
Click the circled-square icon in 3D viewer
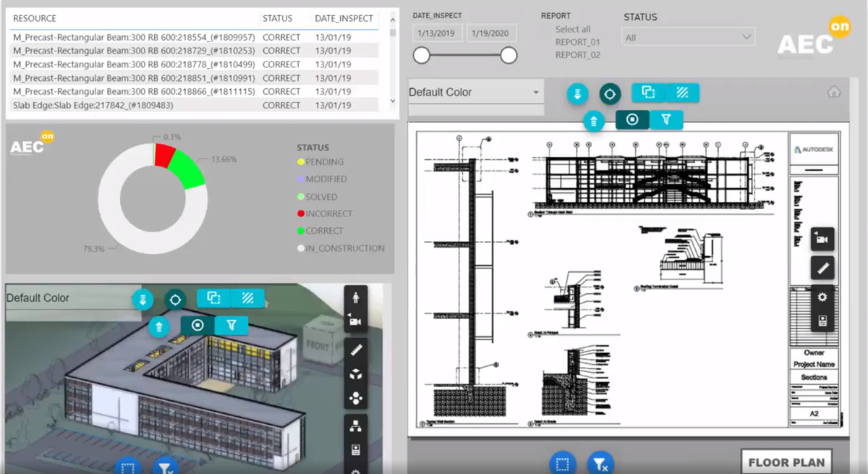coord(197,325)
